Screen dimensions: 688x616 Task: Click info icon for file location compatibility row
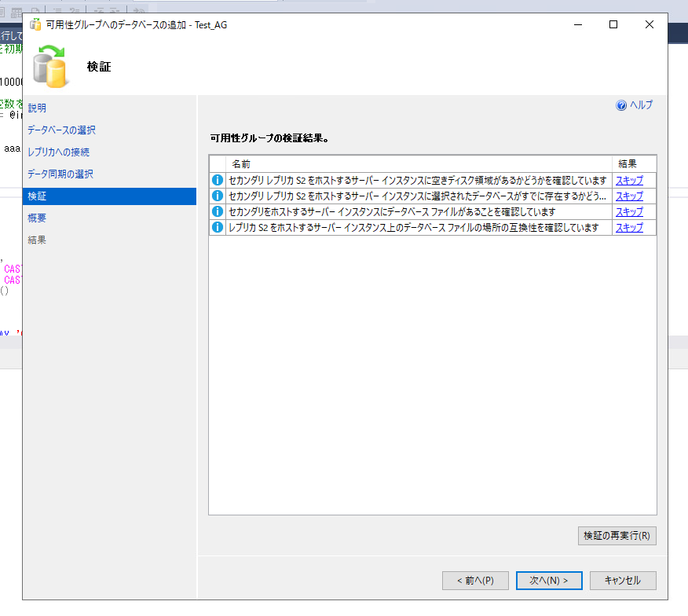point(218,227)
